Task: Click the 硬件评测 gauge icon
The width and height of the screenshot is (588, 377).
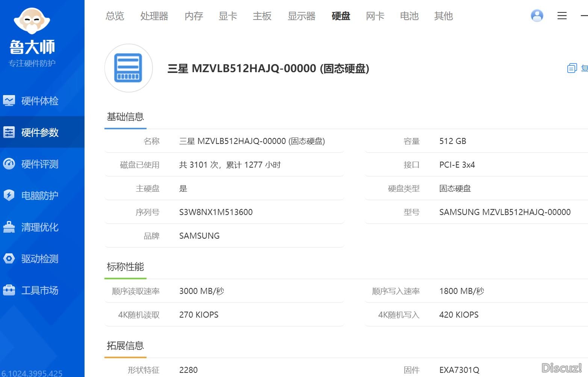Action: (9, 164)
